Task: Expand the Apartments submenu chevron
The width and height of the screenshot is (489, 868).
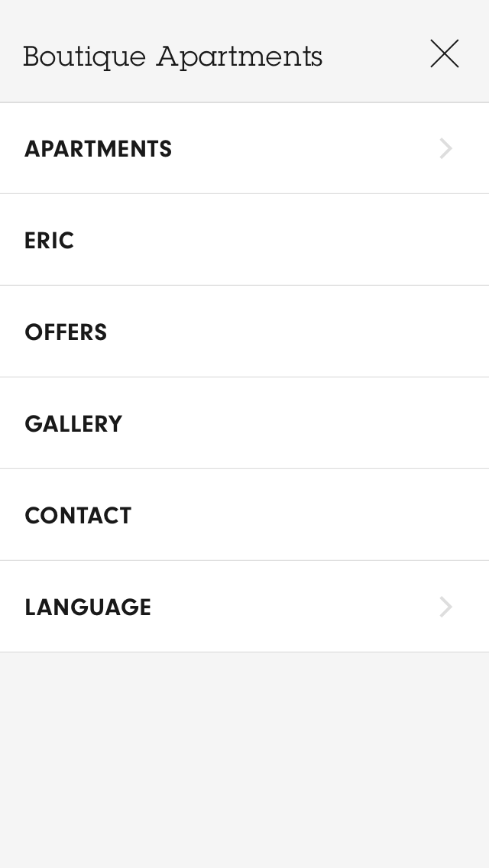Action: 446,148
